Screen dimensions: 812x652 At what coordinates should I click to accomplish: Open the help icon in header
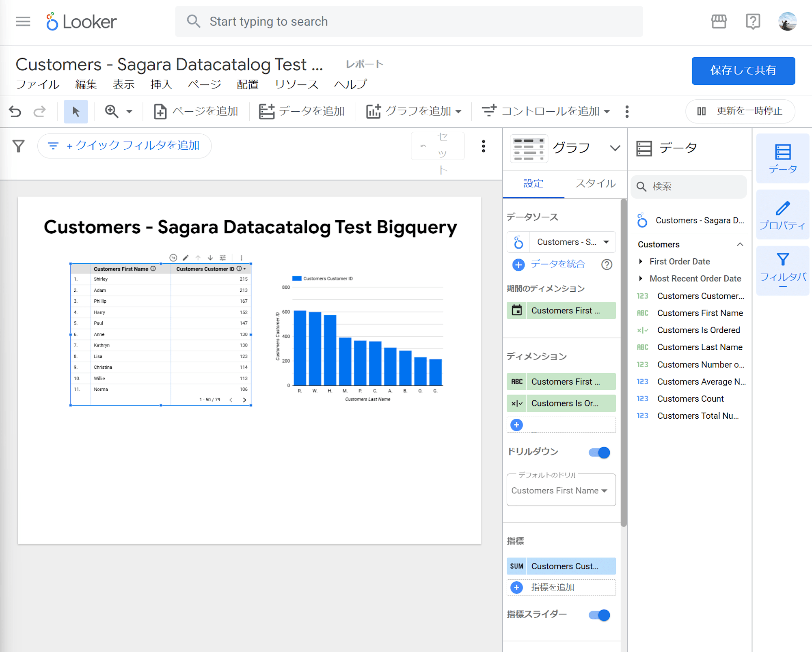753,21
